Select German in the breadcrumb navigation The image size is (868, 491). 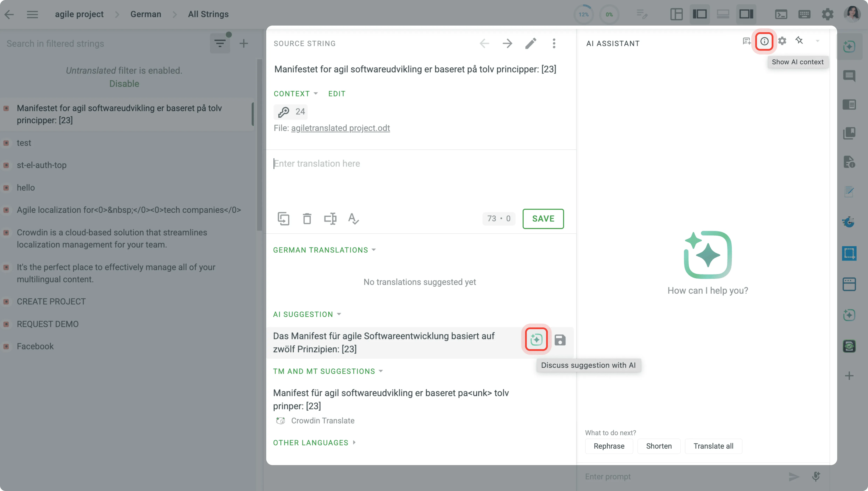(x=146, y=14)
